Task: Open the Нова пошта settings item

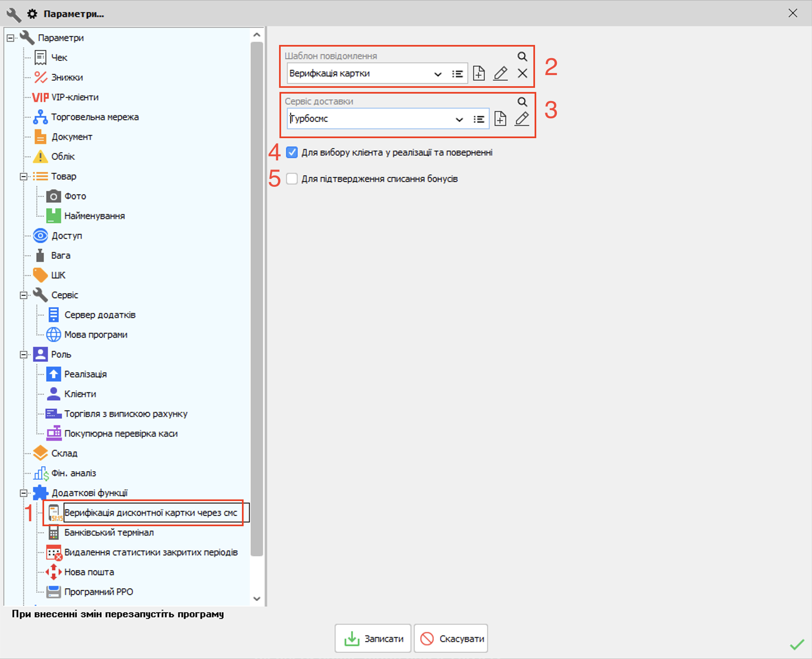Action: tap(89, 572)
